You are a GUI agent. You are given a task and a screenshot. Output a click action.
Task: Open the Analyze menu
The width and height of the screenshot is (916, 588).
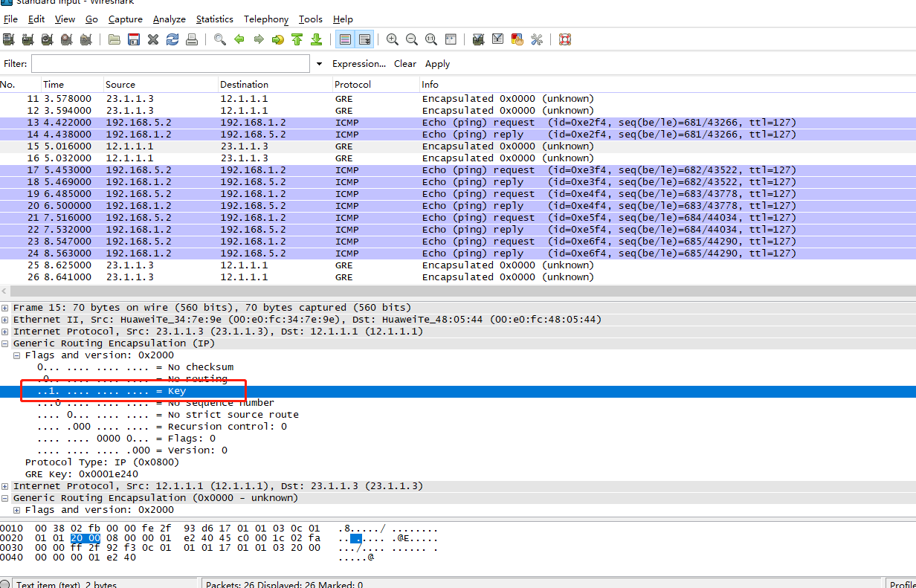170,19
